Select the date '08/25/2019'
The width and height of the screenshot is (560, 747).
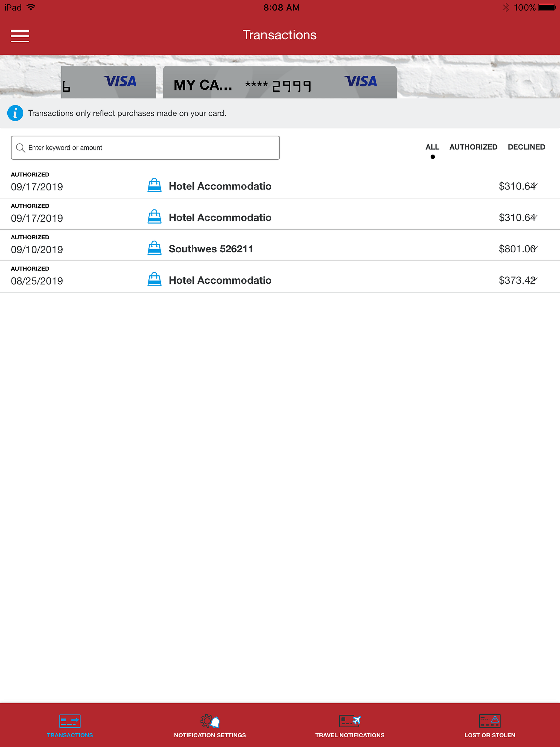(x=37, y=281)
